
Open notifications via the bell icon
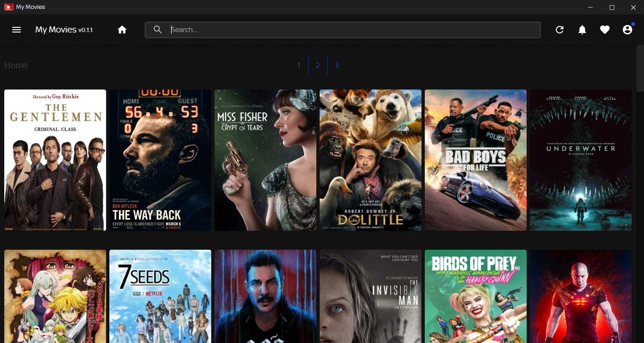click(582, 30)
